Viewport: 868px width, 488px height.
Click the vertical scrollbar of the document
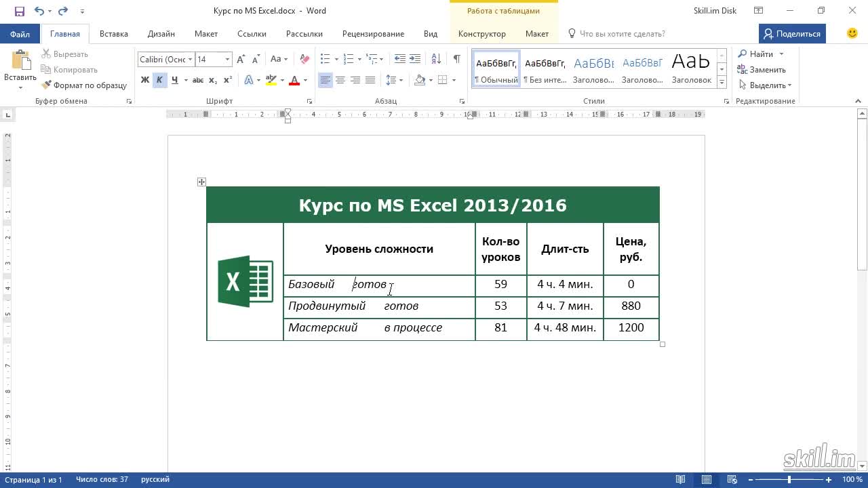pyautogui.click(x=863, y=195)
